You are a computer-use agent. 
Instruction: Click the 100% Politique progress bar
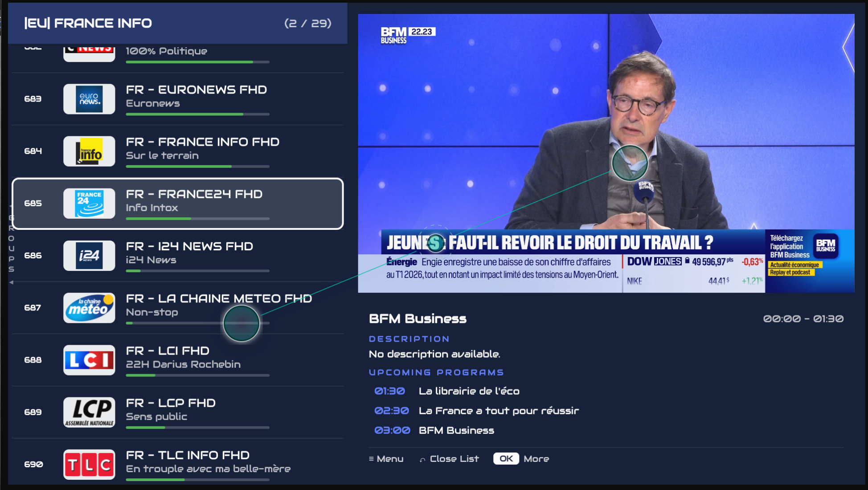(x=197, y=62)
